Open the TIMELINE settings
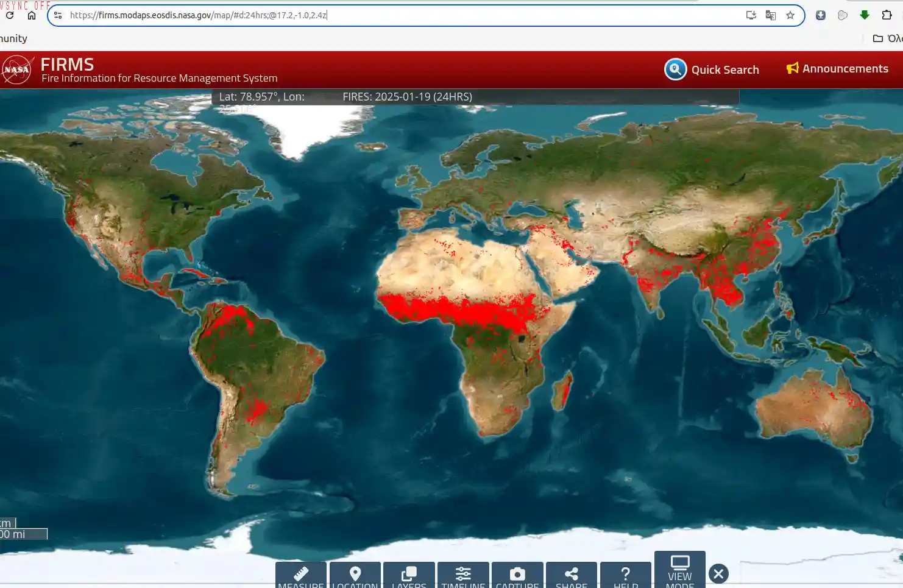Viewport: 903px width, 588px height. (463, 575)
